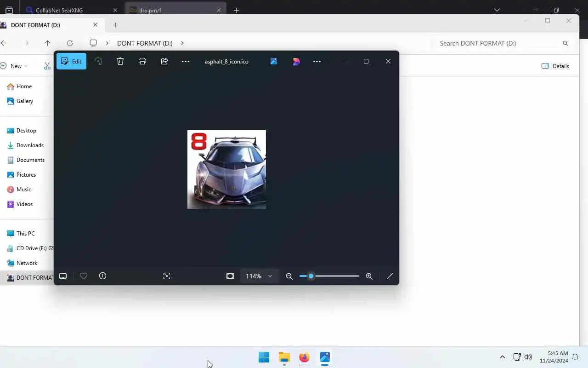The height and width of the screenshot is (368, 588).
Task: Zoom out with the minus magnifier
Action: (289, 276)
